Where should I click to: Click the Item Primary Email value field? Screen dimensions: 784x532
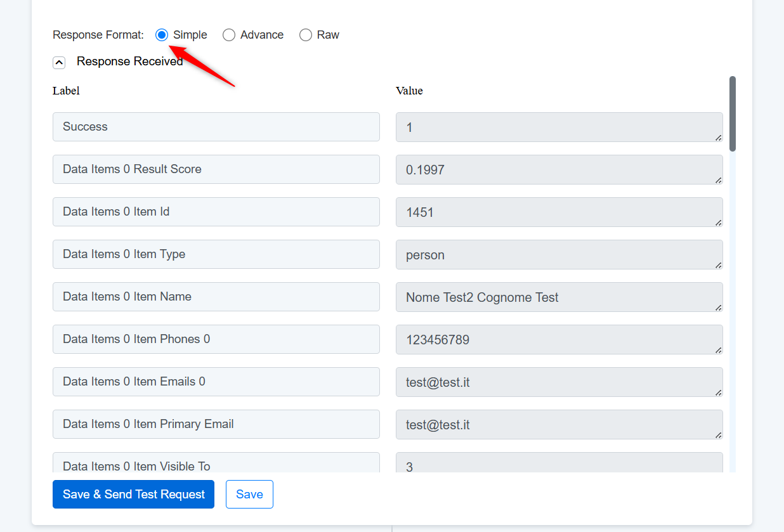(x=558, y=425)
